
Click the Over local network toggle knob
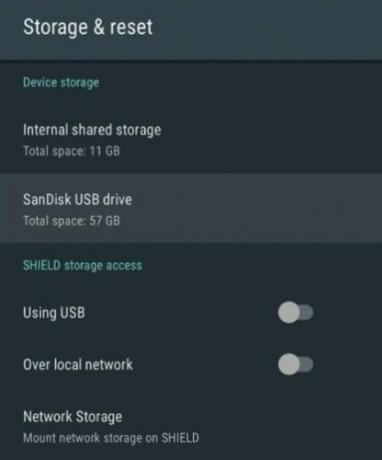pyautogui.click(x=289, y=364)
